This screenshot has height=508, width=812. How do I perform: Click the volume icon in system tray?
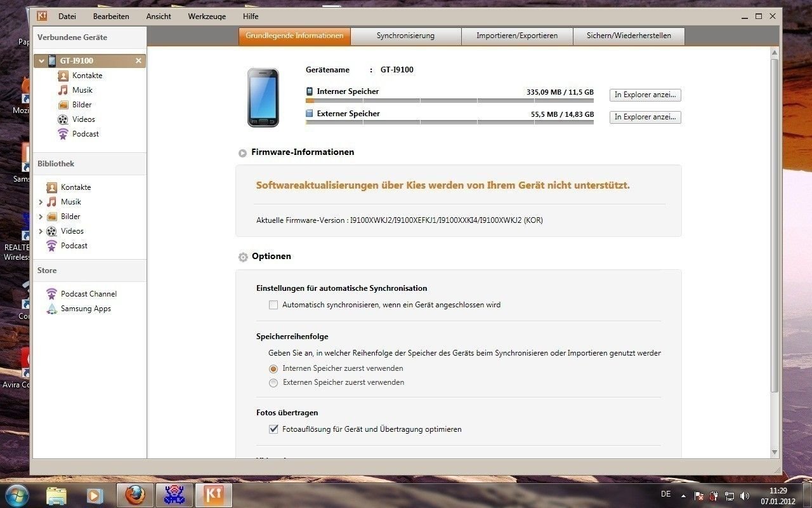click(744, 495)
